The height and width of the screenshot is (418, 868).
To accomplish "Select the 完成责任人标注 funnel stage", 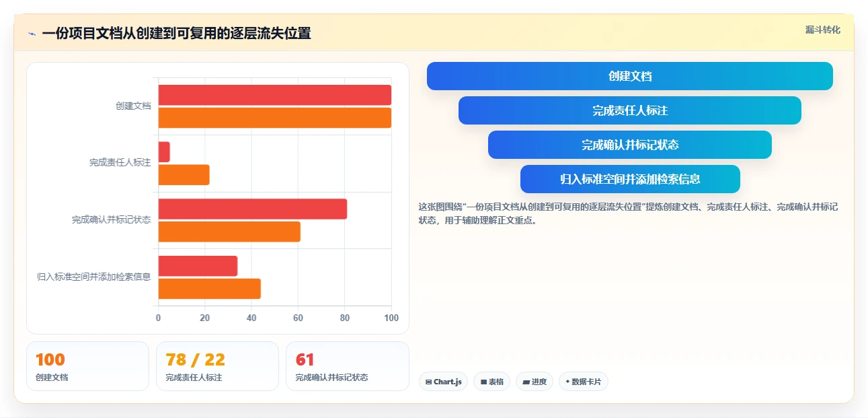I will (x=630, y=110).
